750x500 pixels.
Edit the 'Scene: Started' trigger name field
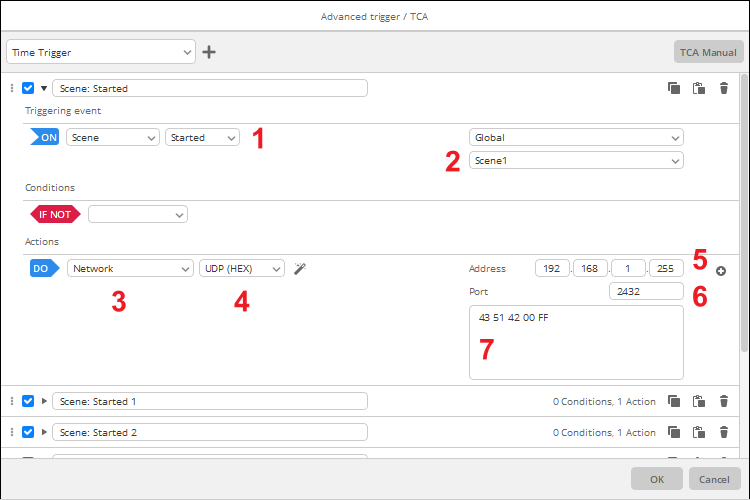210,88
